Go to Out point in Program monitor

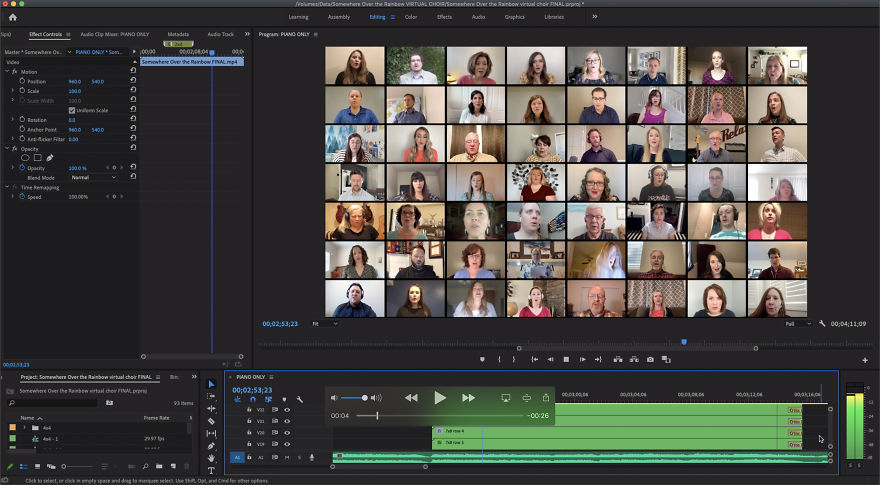[x=598, y=359]
